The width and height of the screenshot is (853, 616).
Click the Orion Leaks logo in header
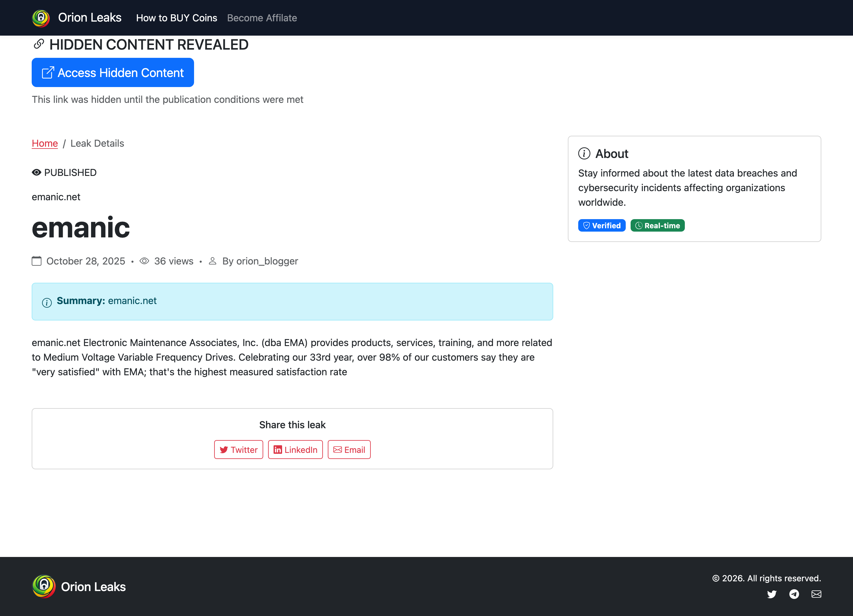[41, 18]
